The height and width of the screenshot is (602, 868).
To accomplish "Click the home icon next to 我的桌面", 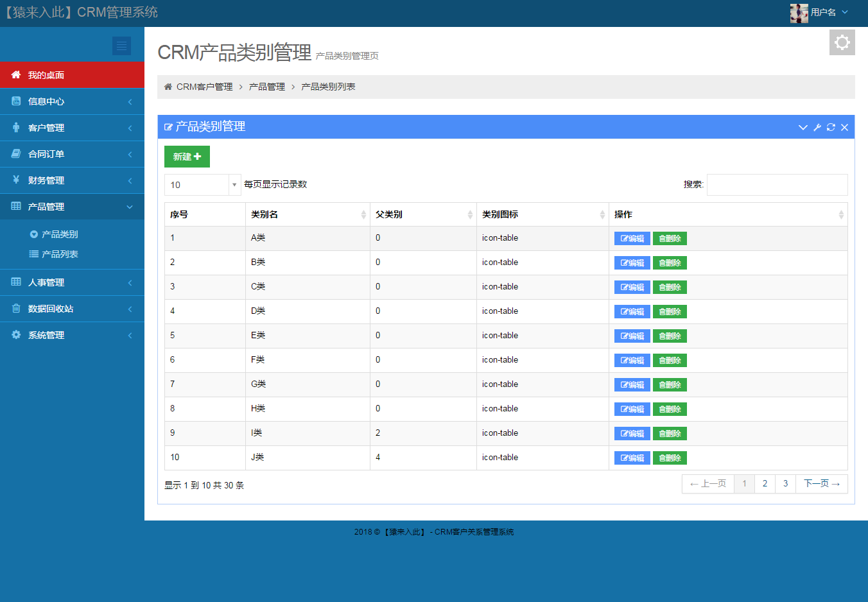I will [x=15, y=74].
